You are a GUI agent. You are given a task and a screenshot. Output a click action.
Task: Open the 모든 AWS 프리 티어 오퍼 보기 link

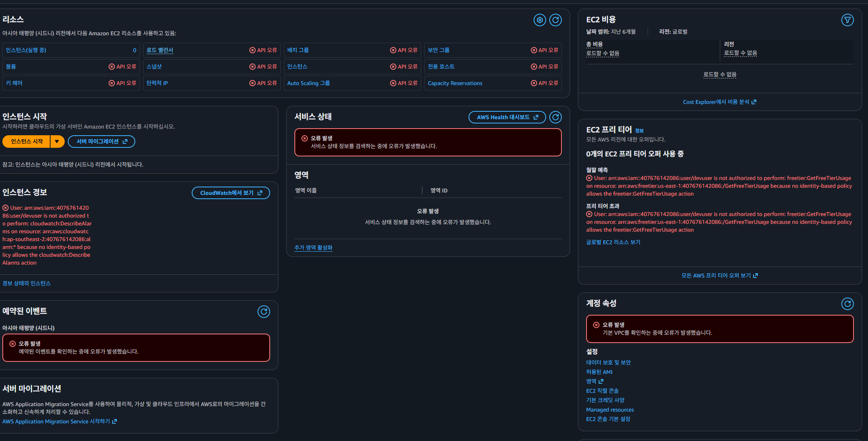[x=720, y=276]
